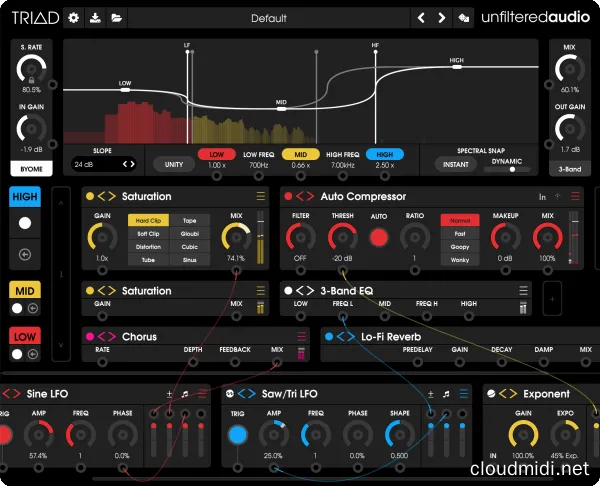
Task: Click the Saturation Mix knob at 74.1%
Action: [236, 237]
